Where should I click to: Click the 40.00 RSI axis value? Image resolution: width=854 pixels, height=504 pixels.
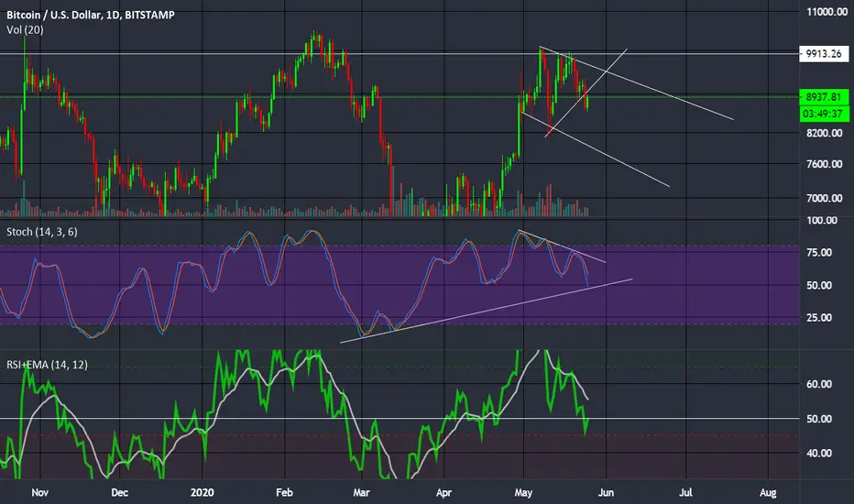(x=819, y=454)
